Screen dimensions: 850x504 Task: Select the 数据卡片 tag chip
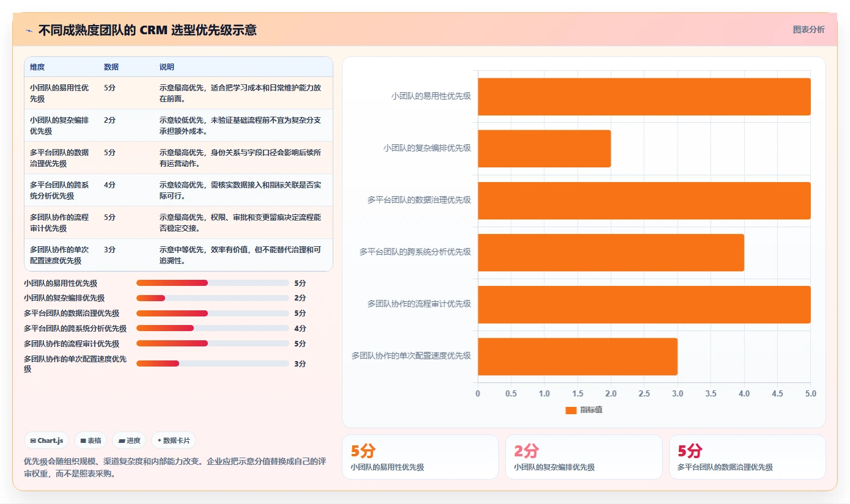[174, 440]
